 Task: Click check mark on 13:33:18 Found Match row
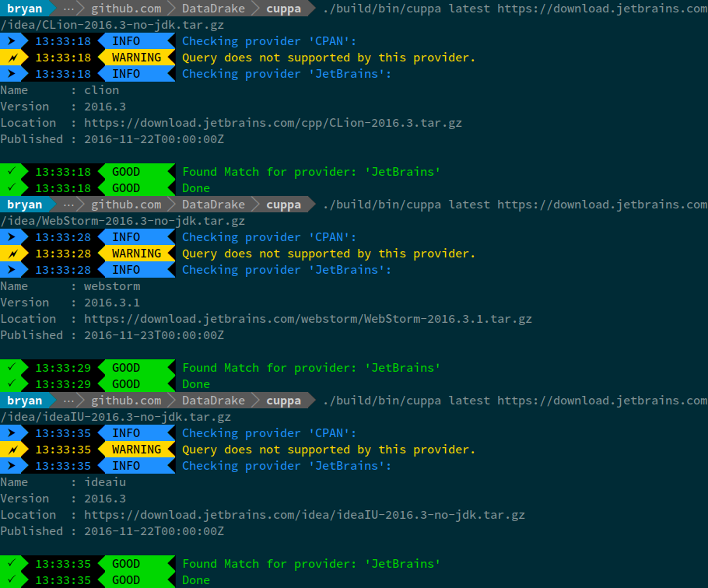point(12,171)
